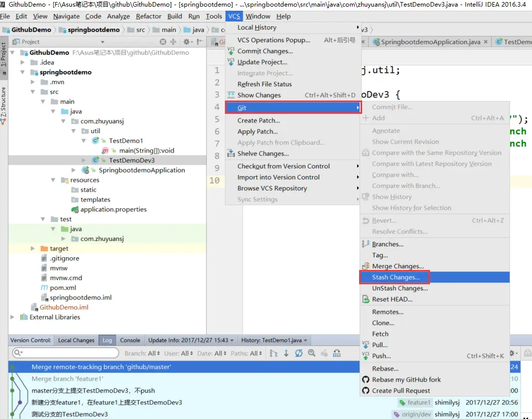Click the GitHub icon beside Rebase my GitHub fork

[366, 379]
